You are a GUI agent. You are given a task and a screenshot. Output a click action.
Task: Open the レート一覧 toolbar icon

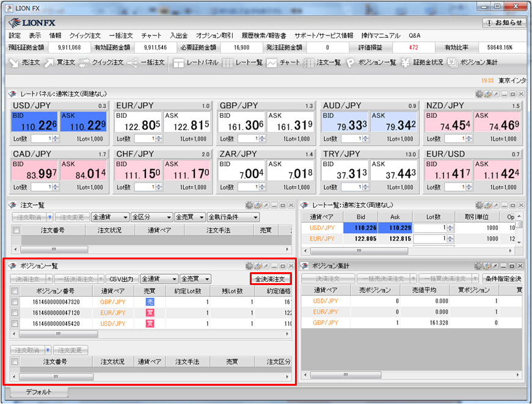click(x=242, y=62)
